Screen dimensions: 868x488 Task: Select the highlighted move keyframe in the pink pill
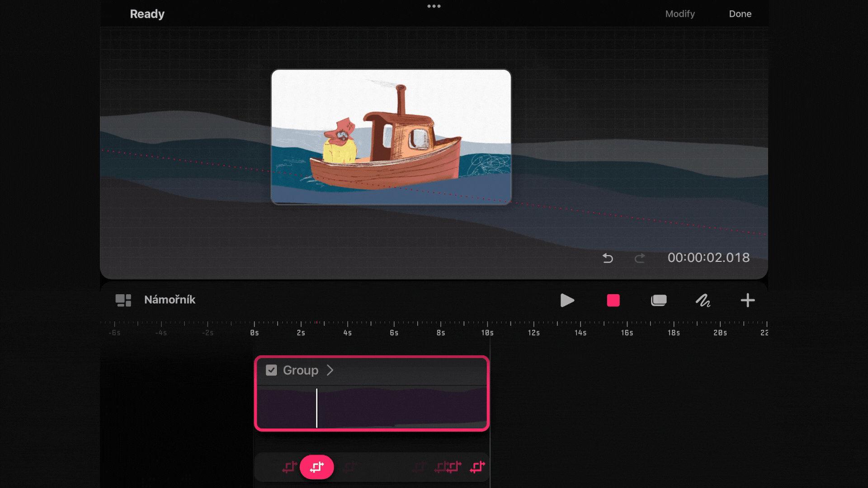pyautogui.click(x=317, y=467)
